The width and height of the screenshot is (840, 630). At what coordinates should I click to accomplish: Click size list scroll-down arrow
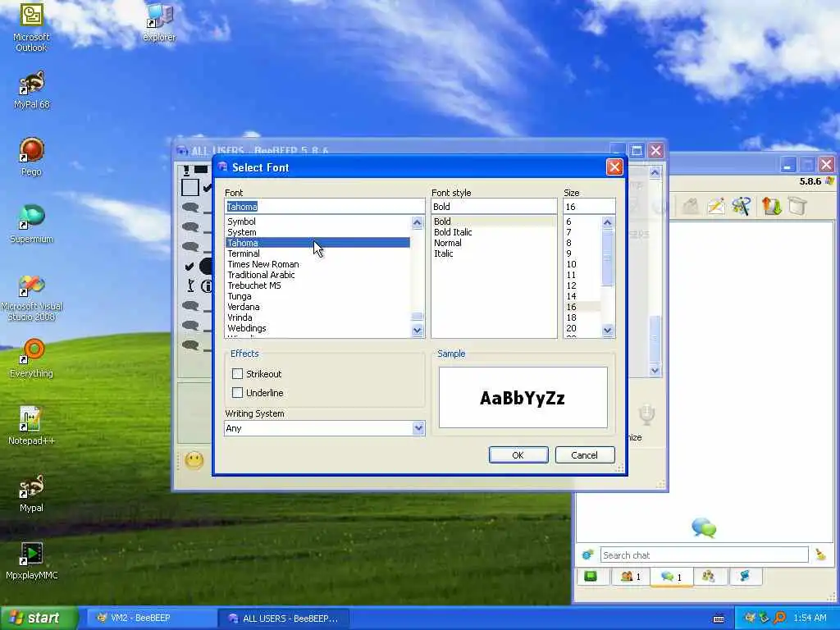(608, 331)
